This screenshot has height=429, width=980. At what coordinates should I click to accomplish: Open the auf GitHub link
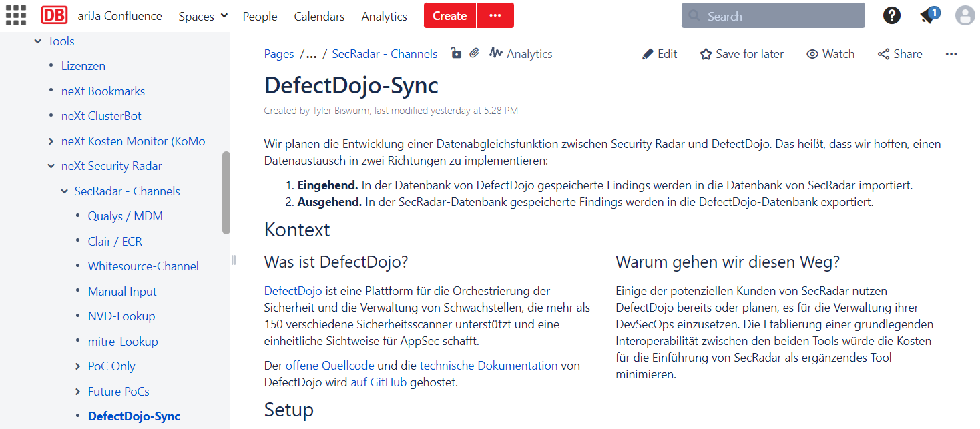(379, 382)
